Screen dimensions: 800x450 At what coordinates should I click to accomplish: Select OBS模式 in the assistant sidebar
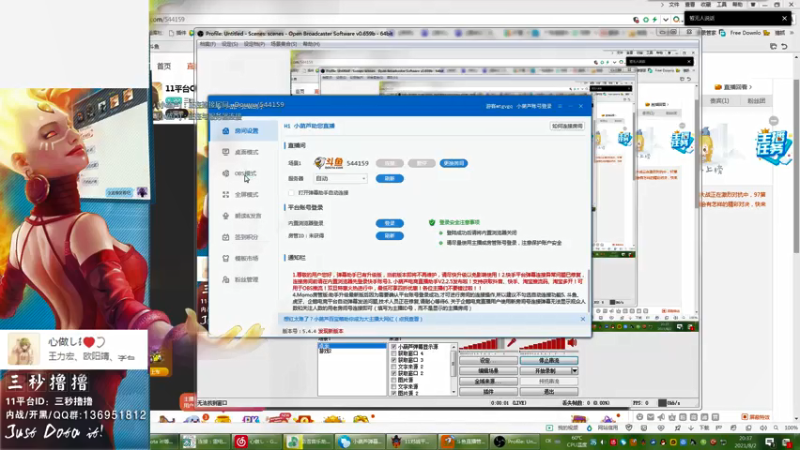coord(243,173)
